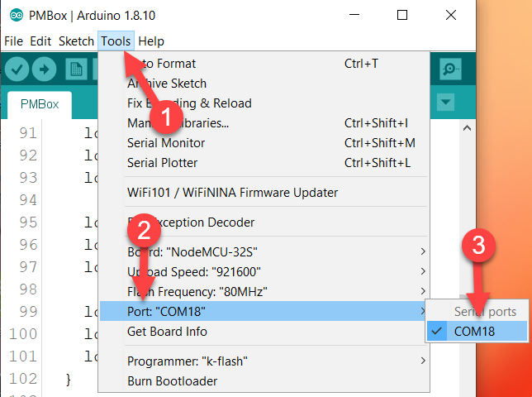Click Get Board Info

point(264,331)
